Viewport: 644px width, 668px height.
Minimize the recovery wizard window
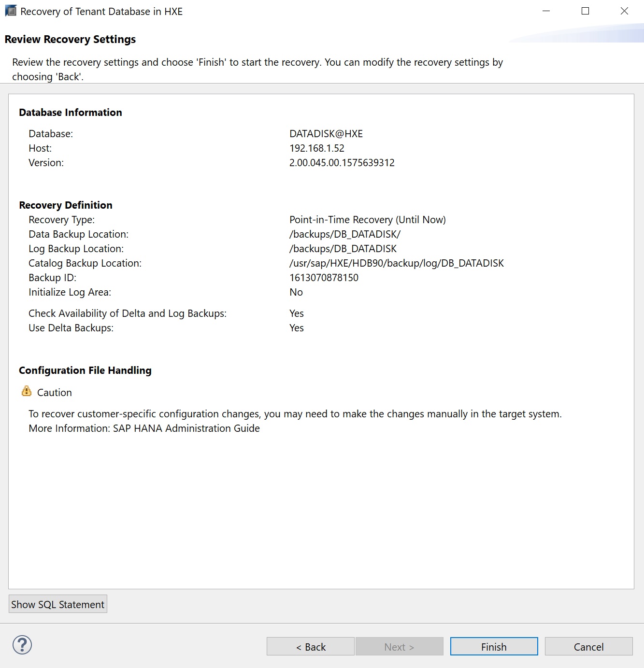coord(546,11)
